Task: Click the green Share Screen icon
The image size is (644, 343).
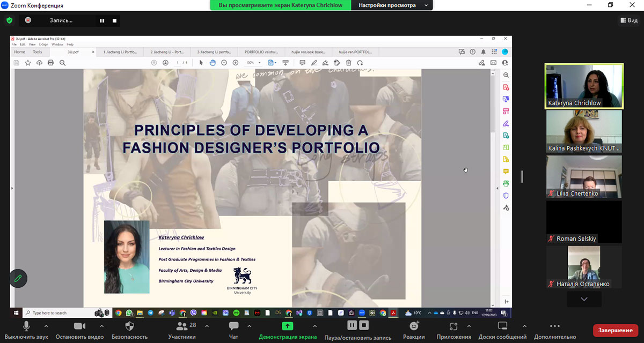Action: tap(288, 326)
